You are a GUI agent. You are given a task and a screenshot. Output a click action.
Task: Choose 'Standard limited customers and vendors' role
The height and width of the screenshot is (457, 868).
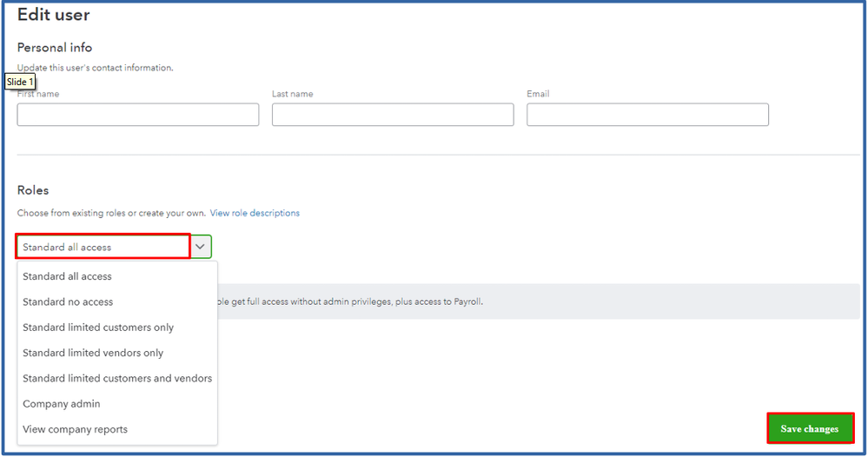[x=117, y=378]
